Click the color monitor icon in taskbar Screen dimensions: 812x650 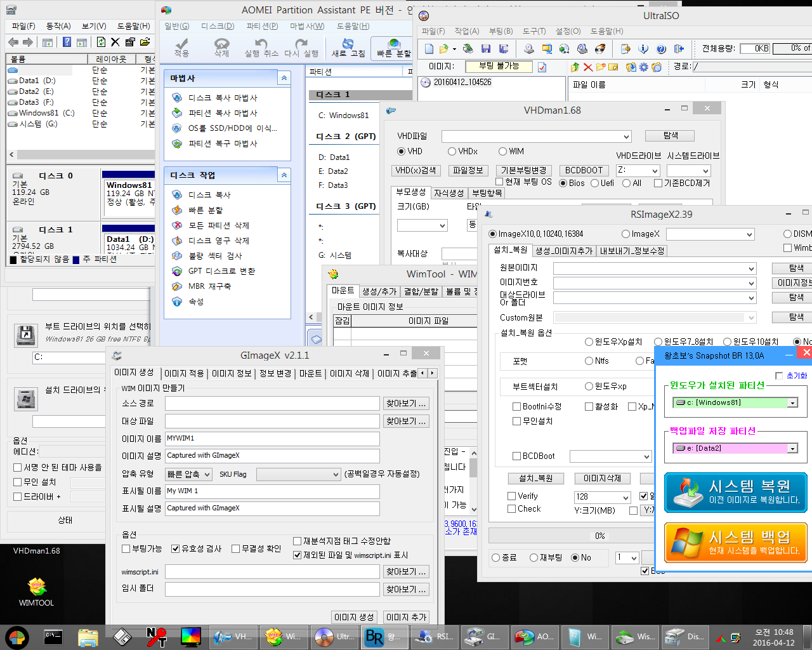[x=191, y=637]
